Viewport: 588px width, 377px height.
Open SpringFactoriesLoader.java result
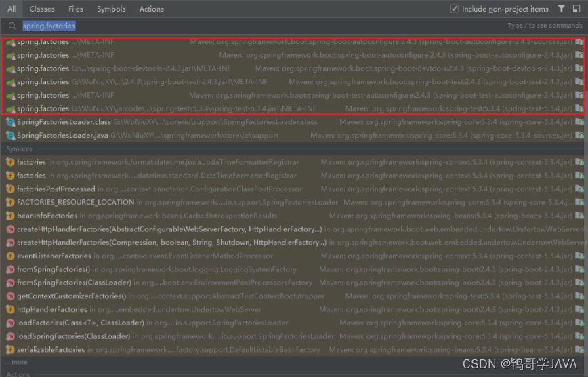294,136
